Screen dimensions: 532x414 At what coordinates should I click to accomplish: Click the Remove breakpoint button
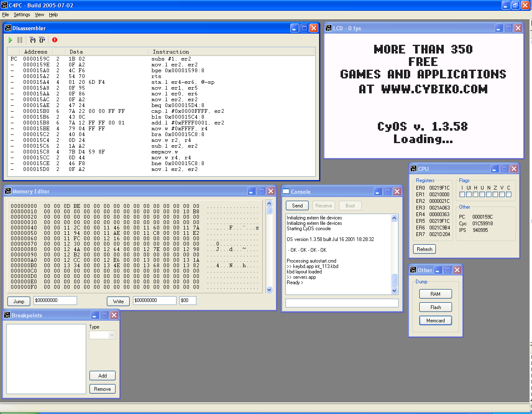[x=102, y=389]
